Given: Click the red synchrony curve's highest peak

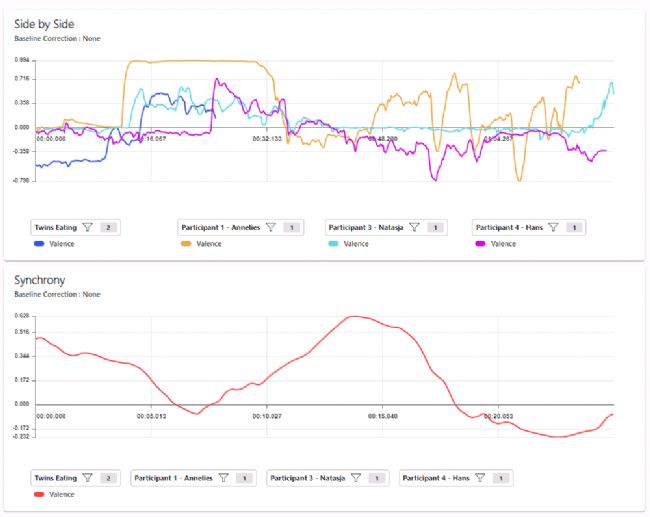Looking at the screenshot, I should pyautogui.click(x=352, y=317).
